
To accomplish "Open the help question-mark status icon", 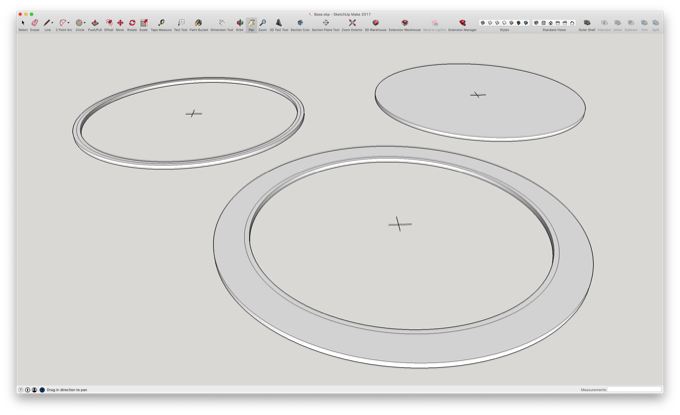I will [20, 390].
